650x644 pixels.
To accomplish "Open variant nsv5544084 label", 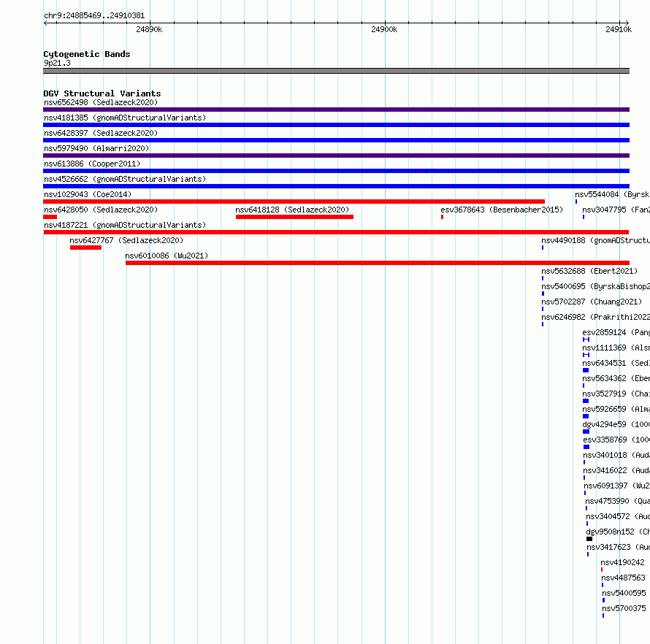I will coord(612,194).
